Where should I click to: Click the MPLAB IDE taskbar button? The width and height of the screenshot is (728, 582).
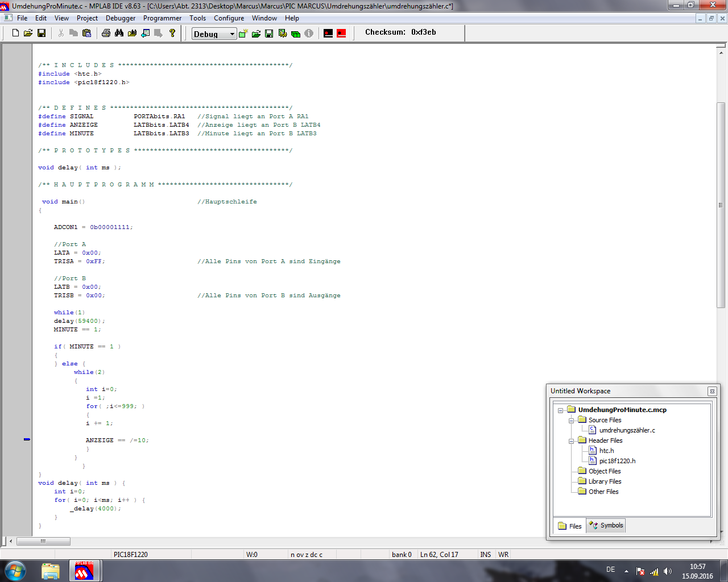[x=84, y=571]
